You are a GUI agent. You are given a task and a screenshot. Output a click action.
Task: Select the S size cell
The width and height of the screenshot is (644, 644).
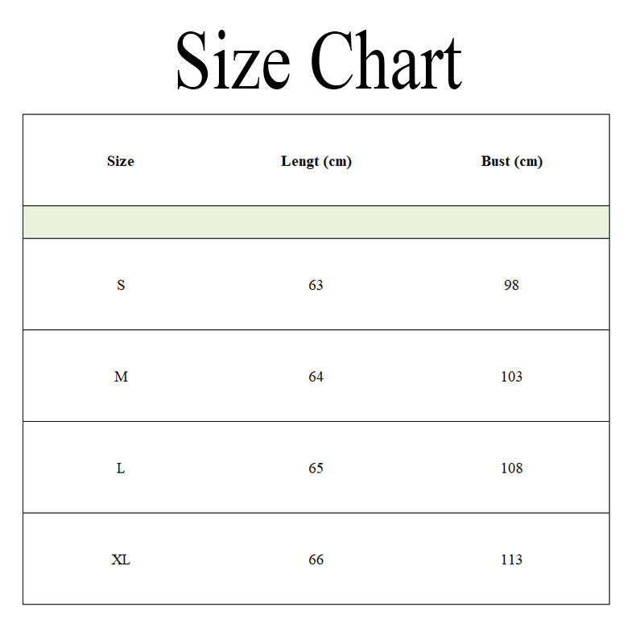point(121,285)
